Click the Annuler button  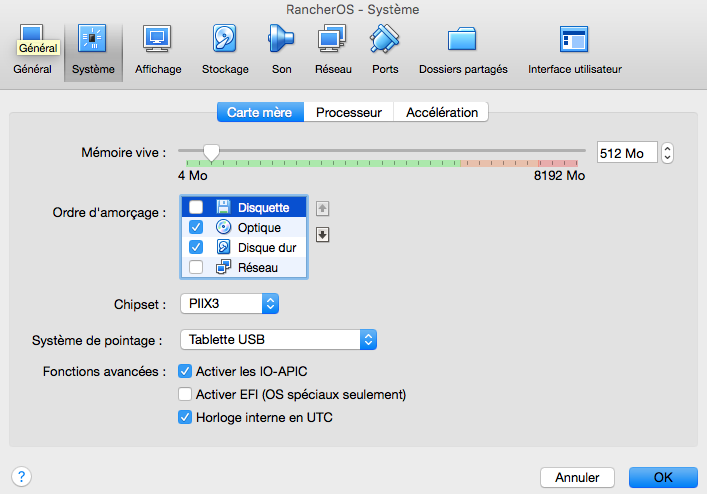click(x=577, y=477)
